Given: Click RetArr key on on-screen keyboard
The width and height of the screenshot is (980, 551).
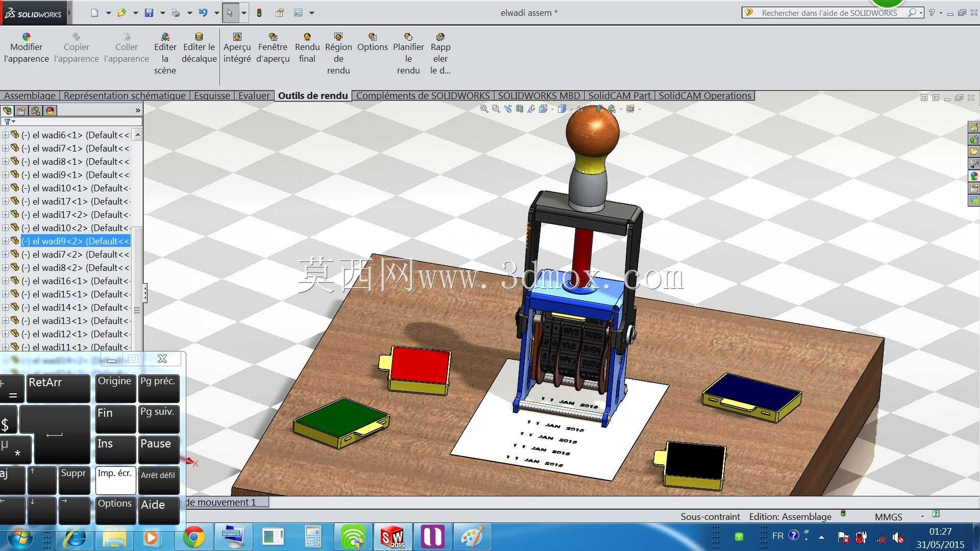Looking at the screenshot, I should pos(58,389).
